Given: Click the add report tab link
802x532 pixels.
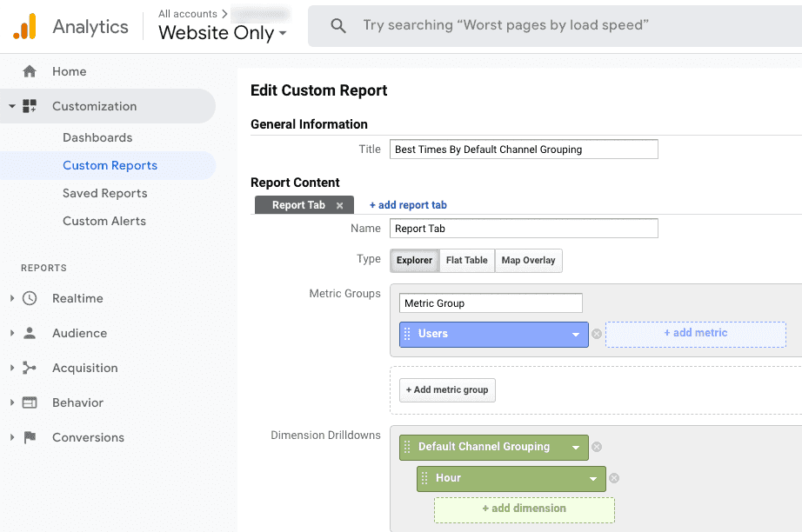Looking at the screenshot, I should tap(408, 205).
